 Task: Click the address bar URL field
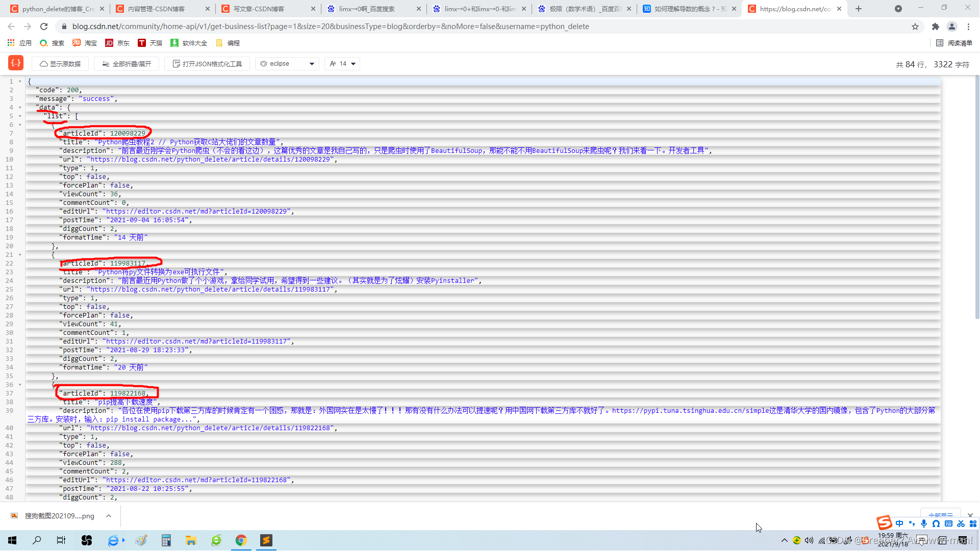click(331, 27)
